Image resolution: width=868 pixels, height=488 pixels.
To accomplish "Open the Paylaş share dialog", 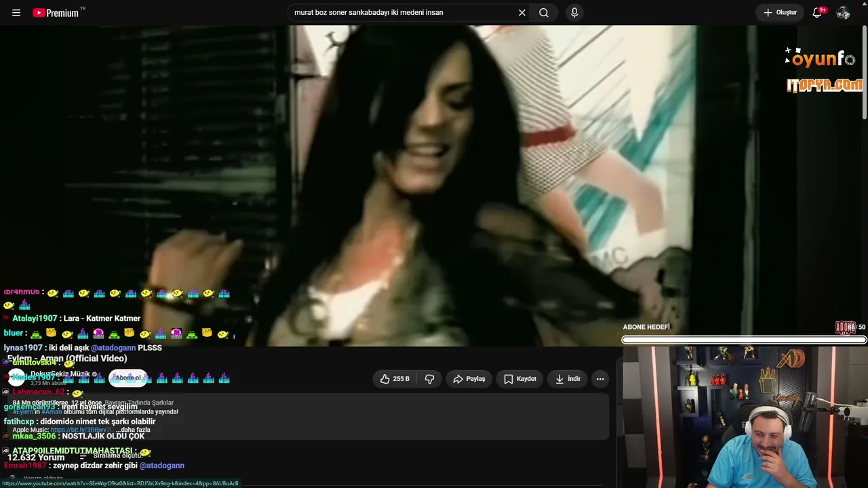I will (x=469, y=379).
